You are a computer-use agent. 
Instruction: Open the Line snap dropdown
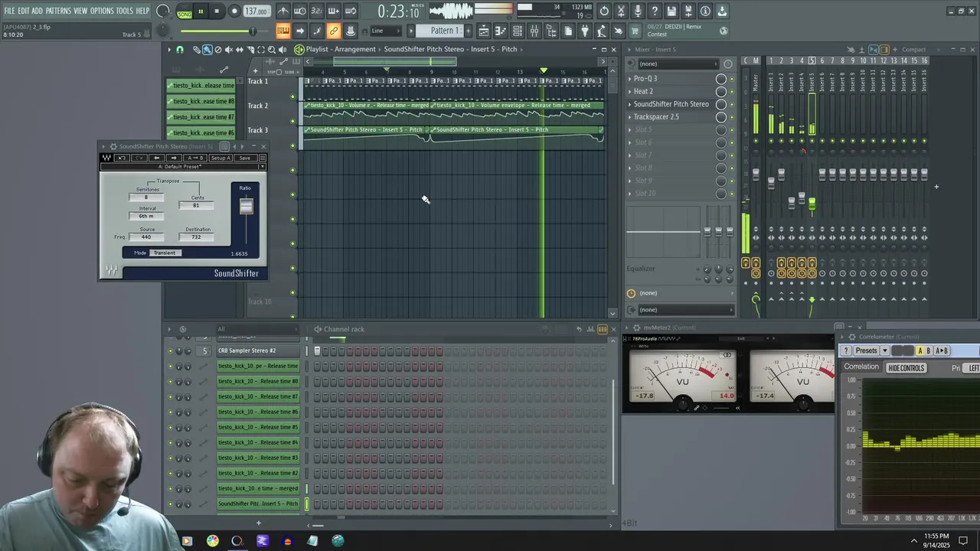385,31
